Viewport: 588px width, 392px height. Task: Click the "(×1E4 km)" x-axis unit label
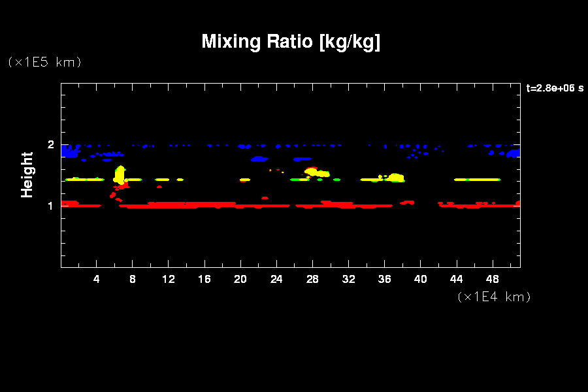[494, 297]
